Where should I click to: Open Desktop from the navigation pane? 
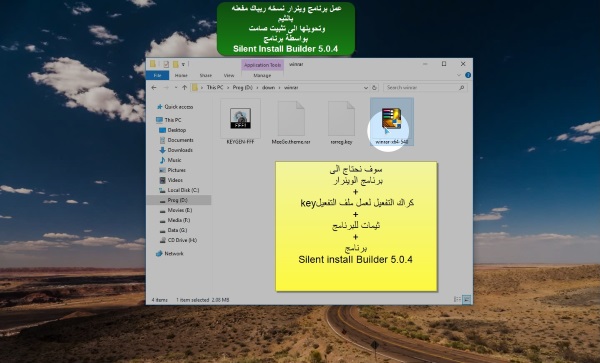(172, 130)
